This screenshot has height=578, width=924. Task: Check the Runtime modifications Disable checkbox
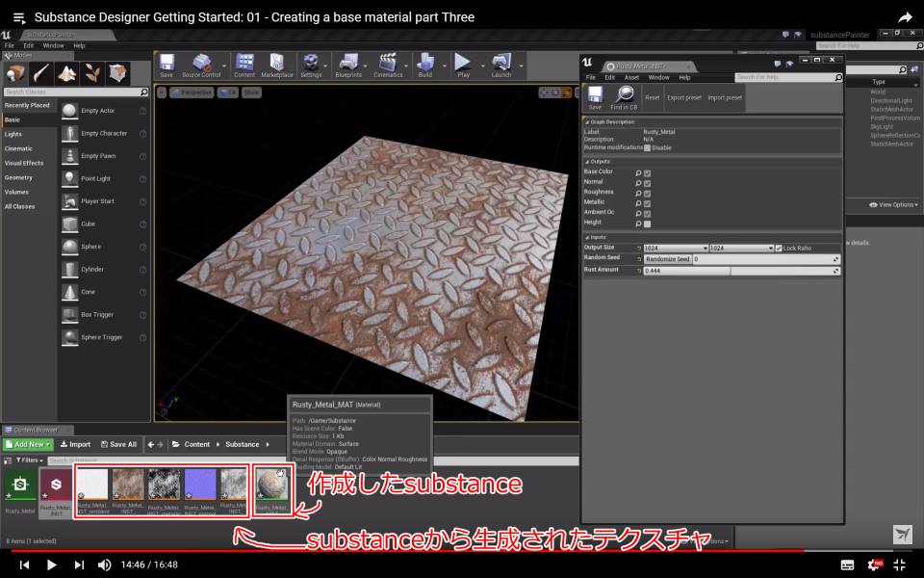(x=647, y=148)
